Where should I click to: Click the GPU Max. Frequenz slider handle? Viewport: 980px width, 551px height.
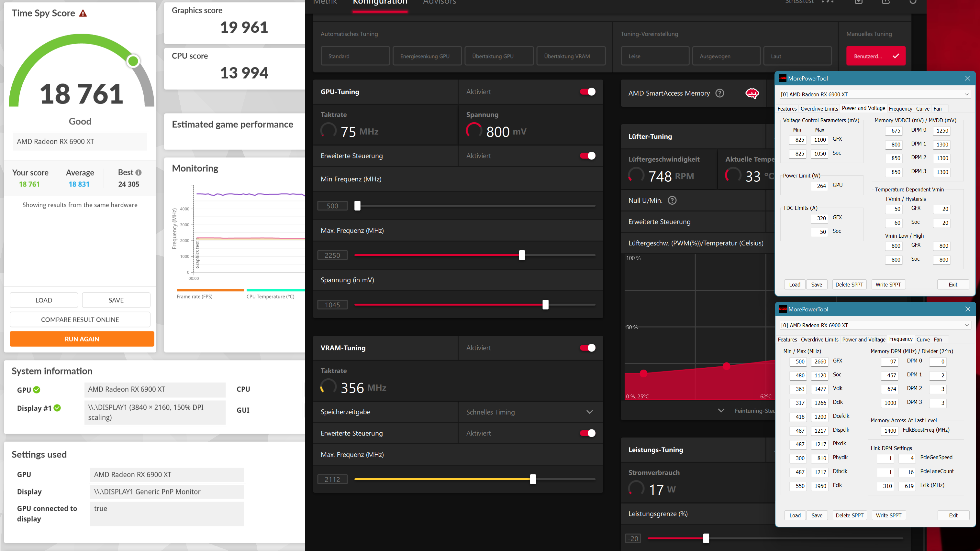click(522, 255)
